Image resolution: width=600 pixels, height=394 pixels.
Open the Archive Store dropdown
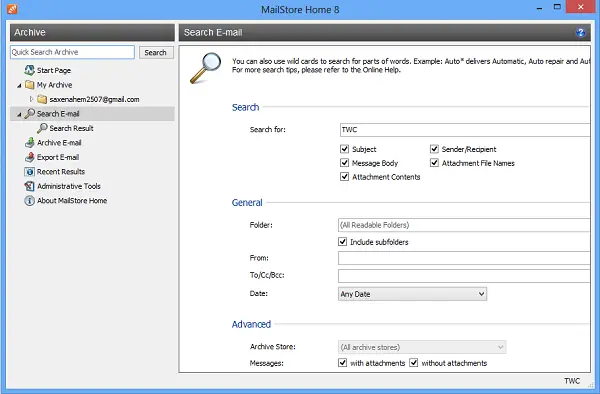pyautogui.click(x=422, y=347)
